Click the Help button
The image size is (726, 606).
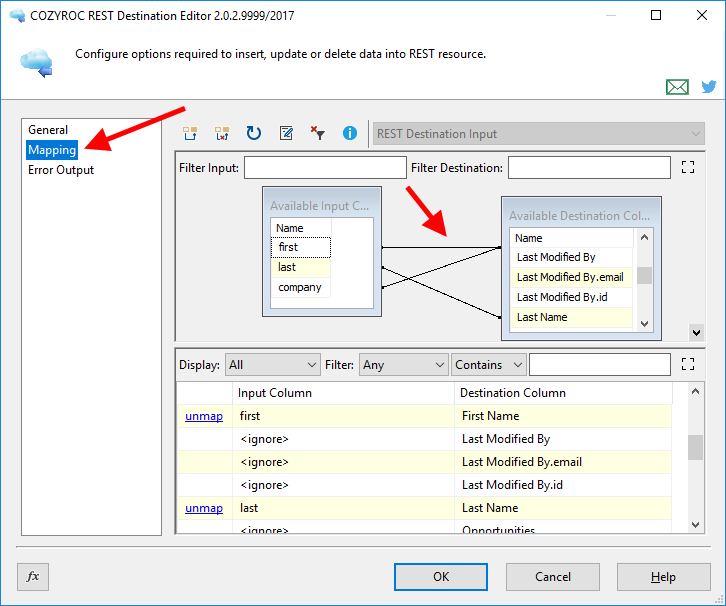(663, 576)
